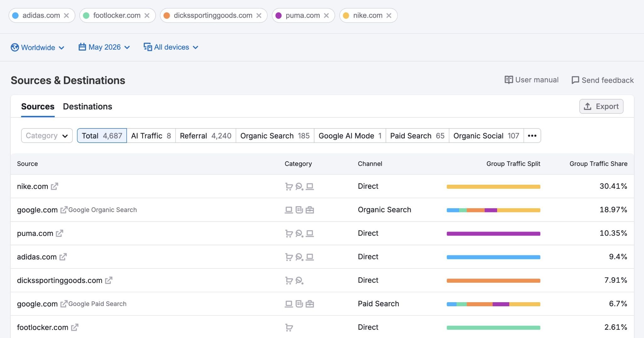Click the 18.97% traffic share value
644x338 pixels.
(613, 210)
